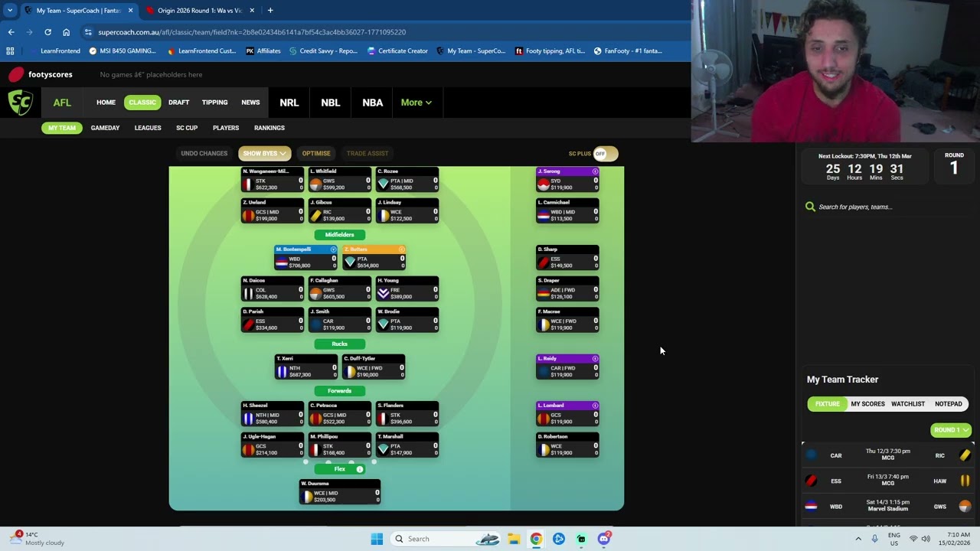Open the More navigation dropdown
Screen dimensions: 980x551
click(x=416, y=103)
